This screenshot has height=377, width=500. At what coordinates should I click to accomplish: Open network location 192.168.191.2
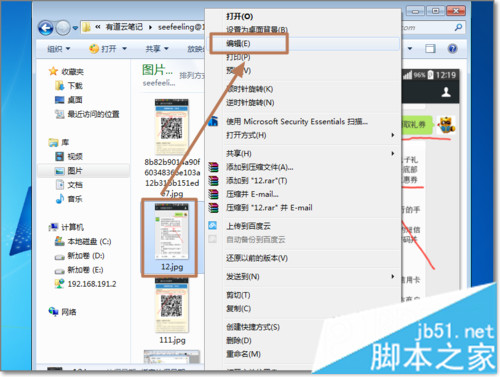pyautogui.click(x=86, y=284)
